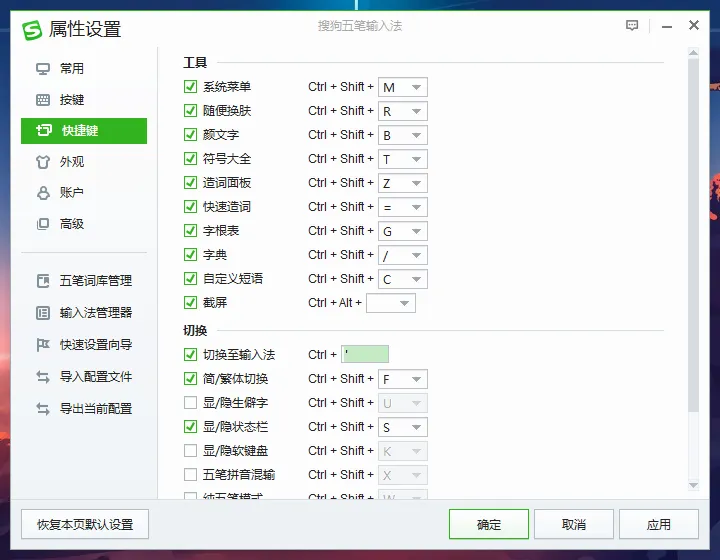Viewport: 720px width, 560px height.
Task: Uncheck the 系统菜单 checkbox
Action: [190, 87]
